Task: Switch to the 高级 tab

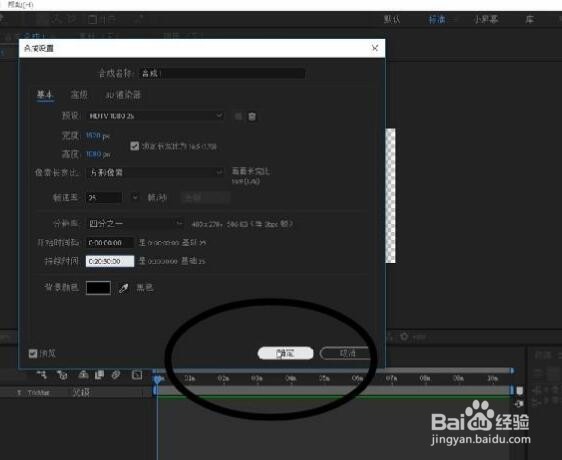Action: pos(79,95)
